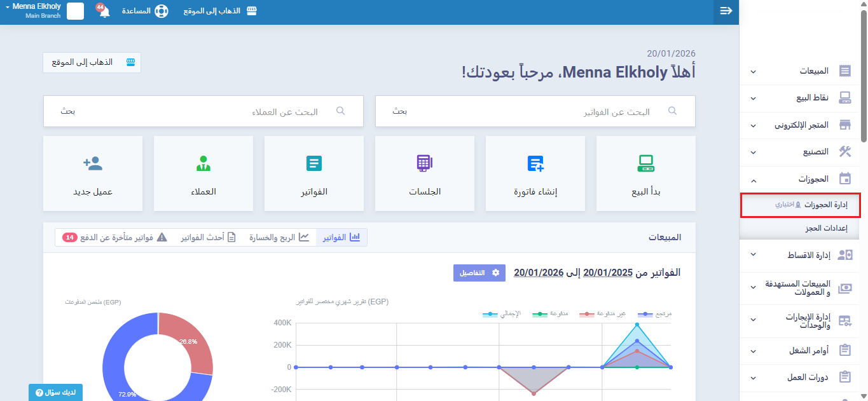Toggle غير مدفوعة series in chart legend
The width and height of the screenshot is (868, 401).
[x=605, y=314]
